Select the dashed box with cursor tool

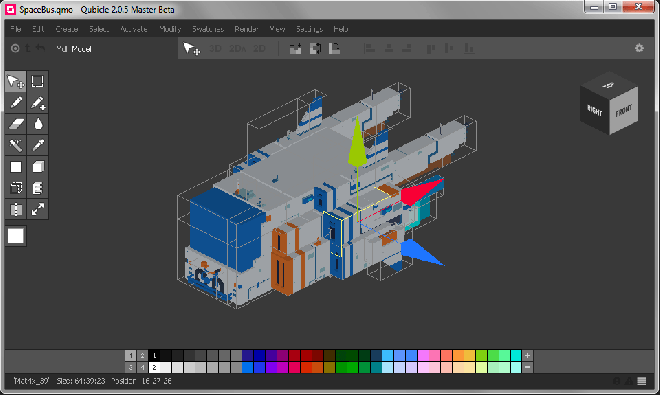tap(16, 188)
